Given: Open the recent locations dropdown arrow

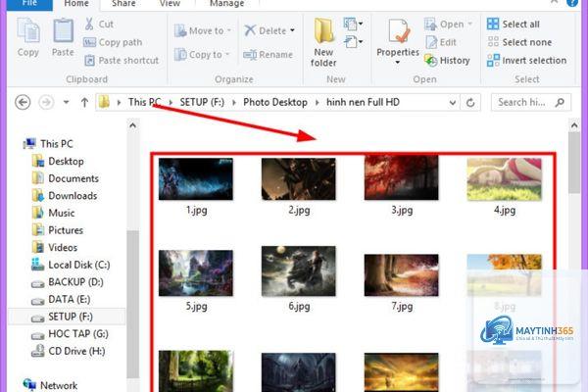Looking at the screenshot, I should (66, 102).
